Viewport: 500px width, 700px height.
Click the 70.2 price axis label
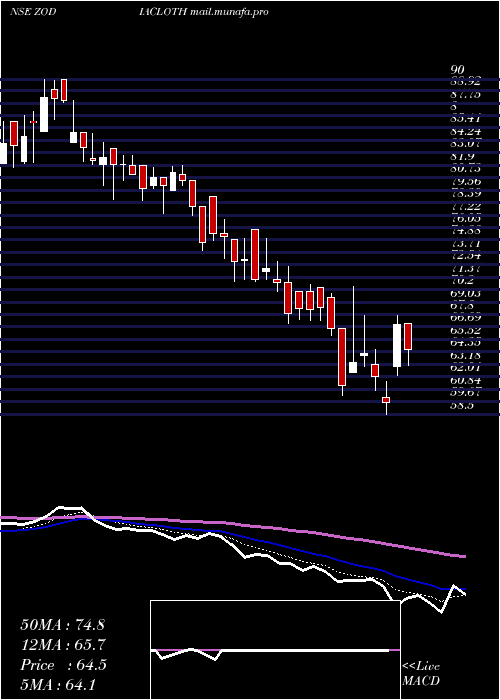462,282
